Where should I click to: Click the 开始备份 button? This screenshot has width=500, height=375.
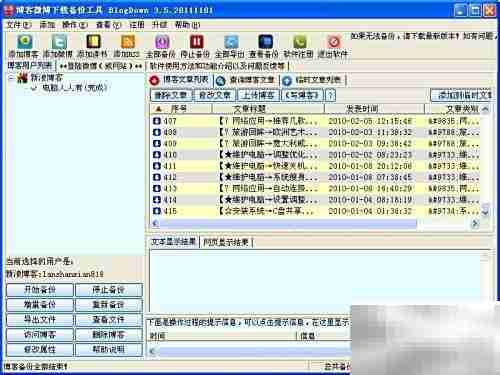(x=40, y=290)
